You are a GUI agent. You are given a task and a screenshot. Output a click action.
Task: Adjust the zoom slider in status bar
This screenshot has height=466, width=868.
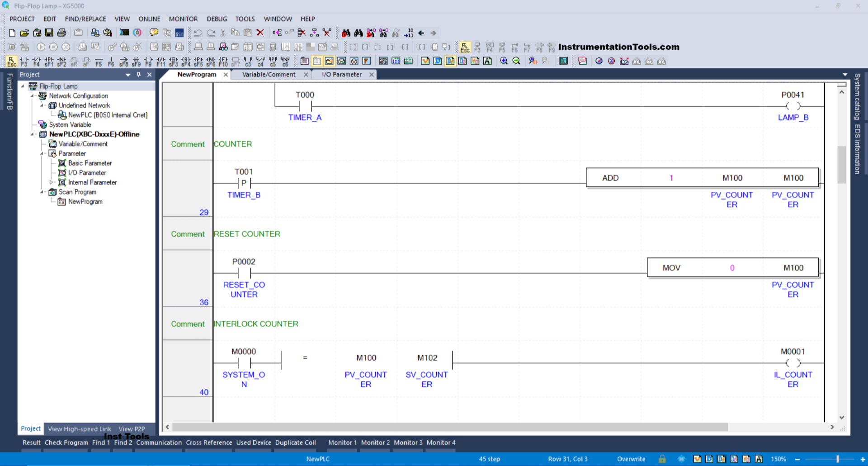pos(837,459)
